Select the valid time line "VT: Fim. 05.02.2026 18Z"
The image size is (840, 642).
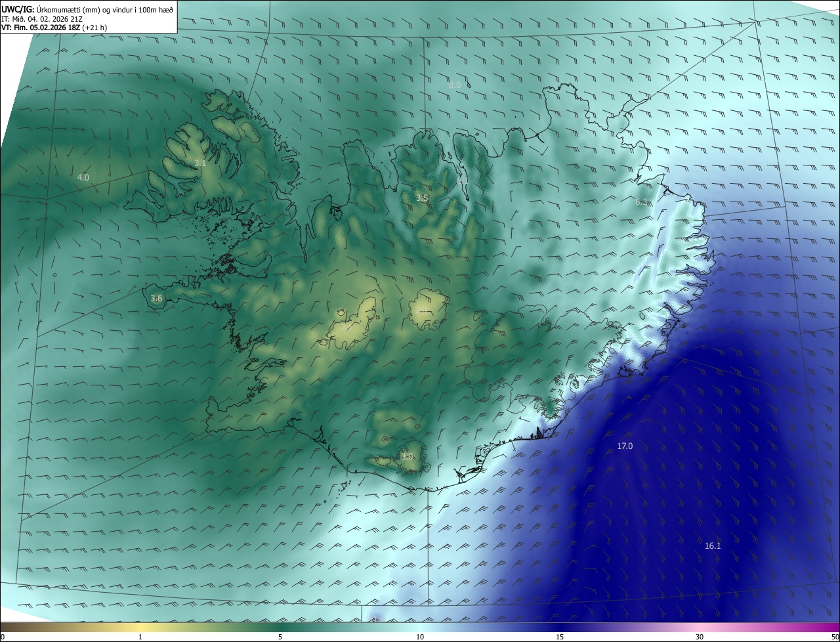click(41, 28)
